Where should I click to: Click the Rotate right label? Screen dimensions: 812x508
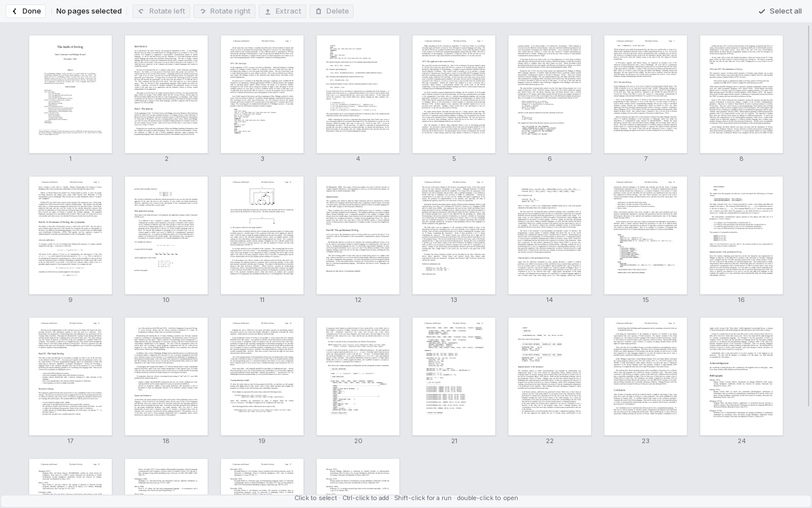pyautogui.click(x=230, y=11)
